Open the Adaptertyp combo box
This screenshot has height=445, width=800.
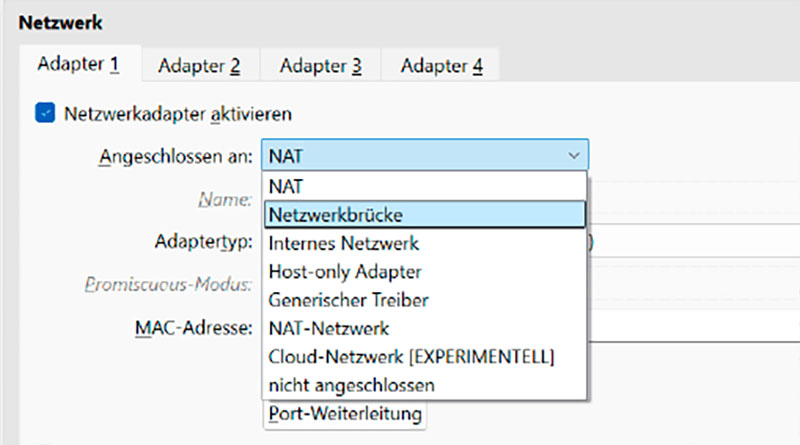click(x=694, y=242)
